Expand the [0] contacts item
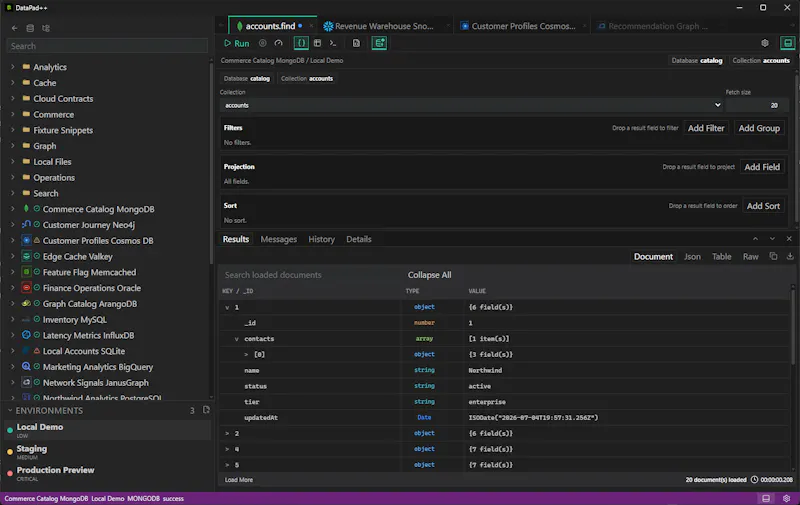The height and width of the screenshot is (505, 800). point(246,355)
